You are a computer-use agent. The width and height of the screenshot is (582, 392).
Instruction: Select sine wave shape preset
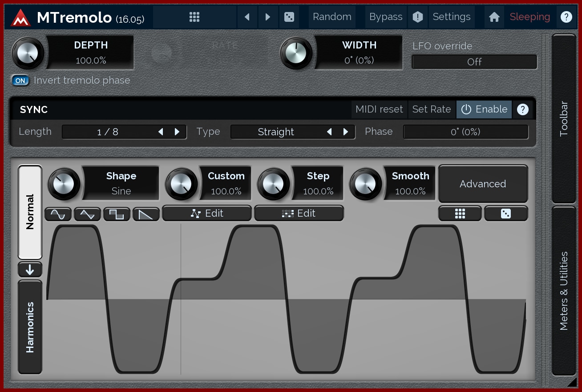tap(58, 214)
